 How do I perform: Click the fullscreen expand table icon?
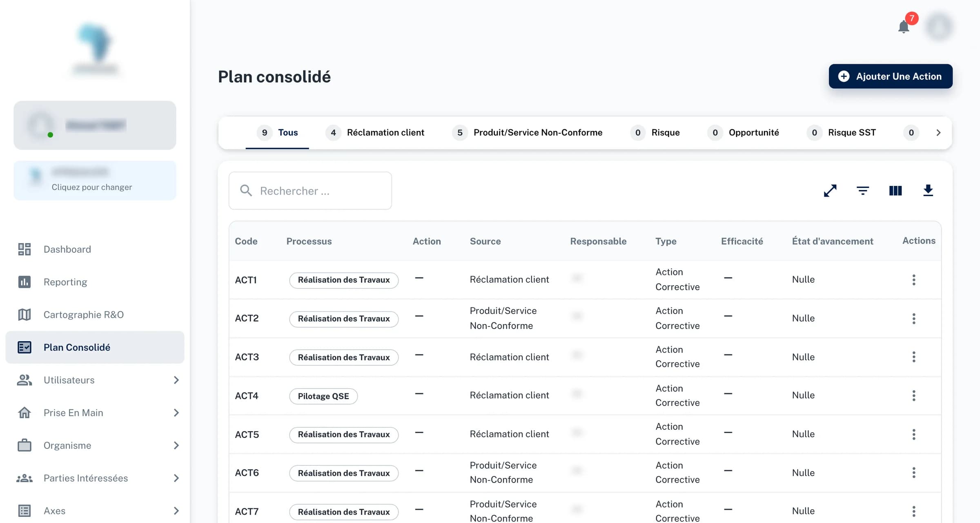point(830,190)
